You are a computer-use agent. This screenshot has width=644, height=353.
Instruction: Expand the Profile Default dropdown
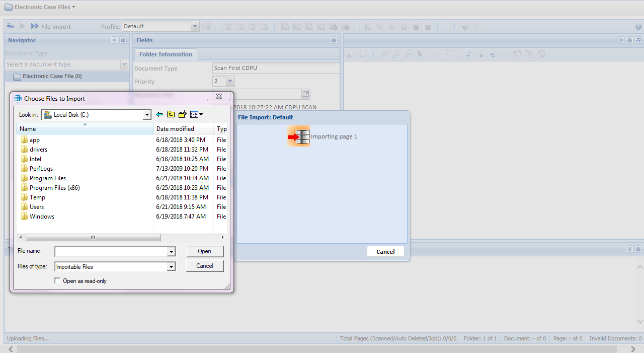click(x=195, y=26)
